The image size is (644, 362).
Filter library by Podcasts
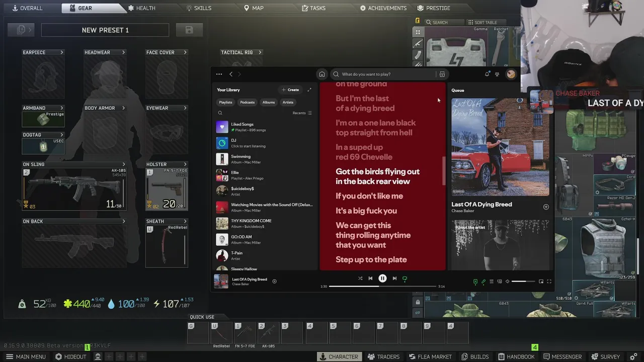pyautogui.click(x=248, y=102)
